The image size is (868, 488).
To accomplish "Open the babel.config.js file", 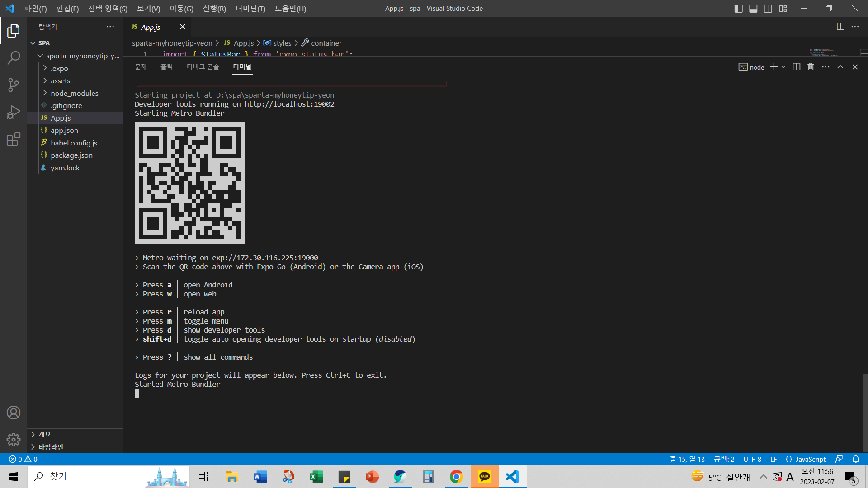I will [x=74, y=143].
